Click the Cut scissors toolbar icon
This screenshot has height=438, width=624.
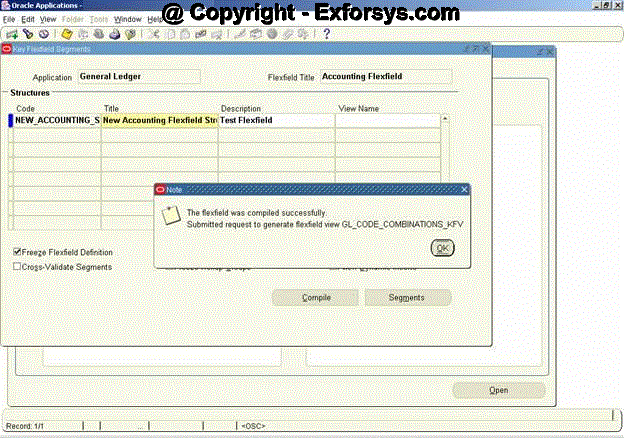click(x=154, y=33)
